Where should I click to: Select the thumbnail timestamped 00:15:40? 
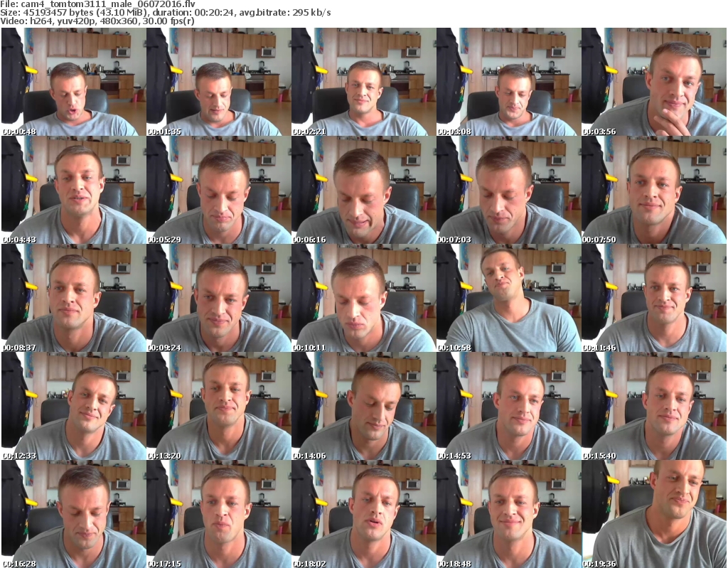[654, 406]
